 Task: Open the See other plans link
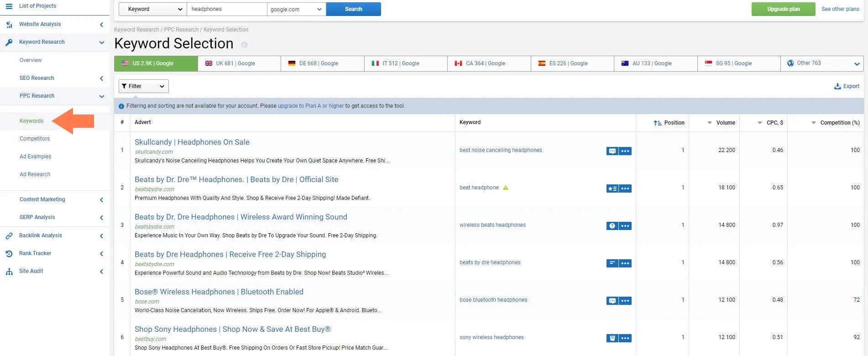(x=840, y=9)
